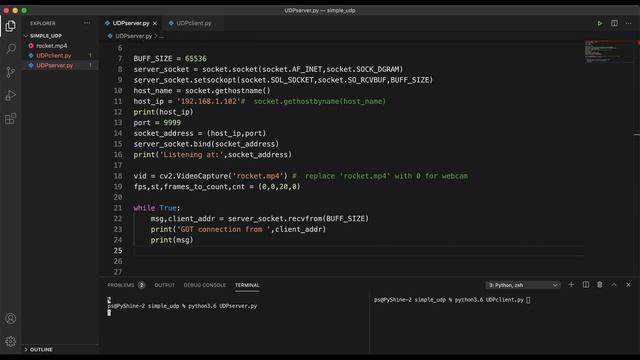Click line number 25 in the gutter
This screenshot has width=640, height=360.
click(x=118, y=250)
